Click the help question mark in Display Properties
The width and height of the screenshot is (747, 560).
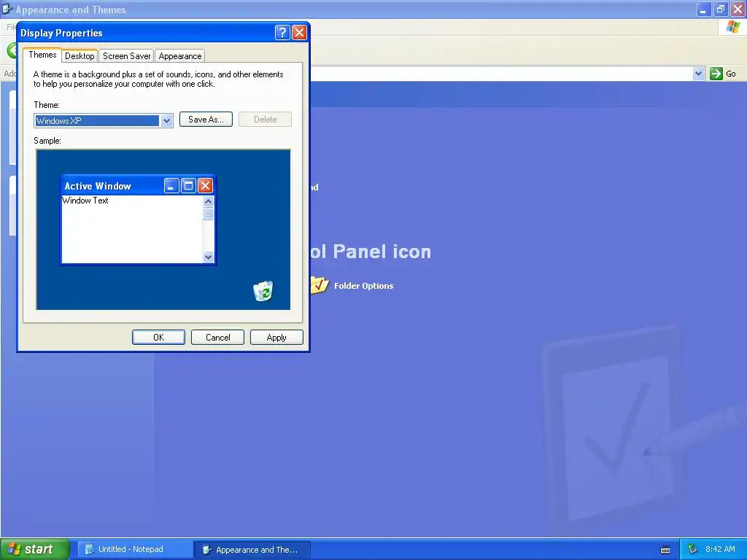pyautogui.click(x=282, y=32)
